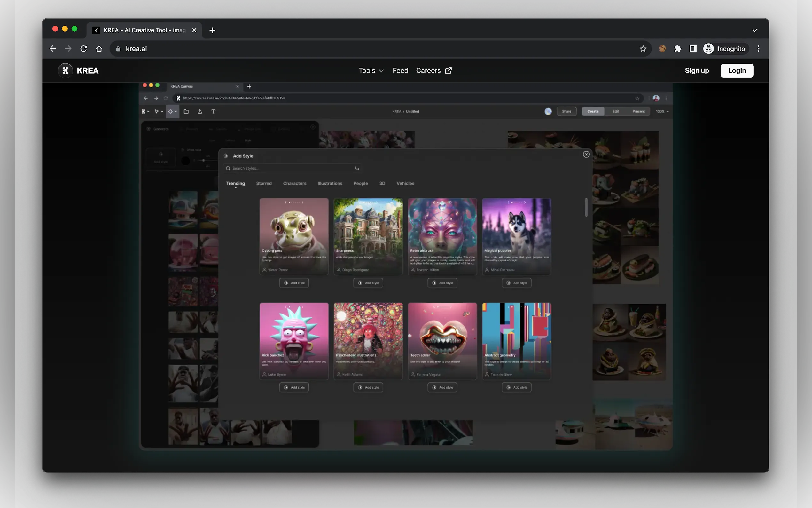This screenshot has height=508, width=812.
Task: Open the pointer tool dropdown in canvas toolbar
Action: coord(159,112)
